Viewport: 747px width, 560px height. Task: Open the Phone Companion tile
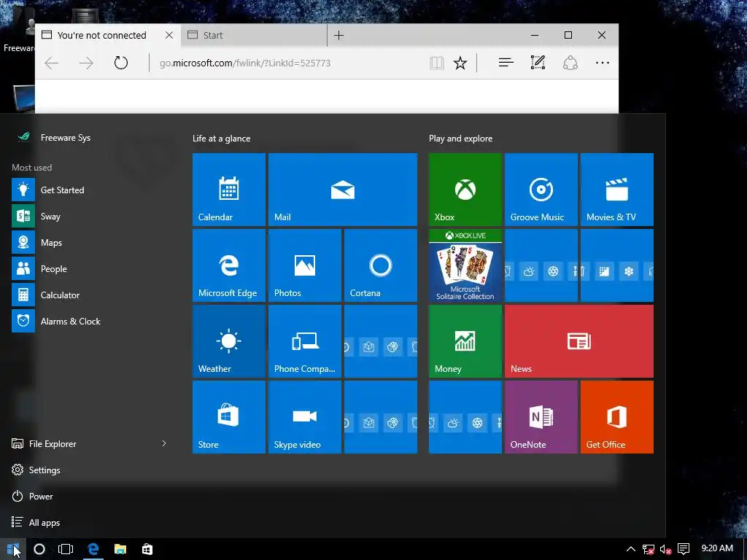(x=304, y=341)
